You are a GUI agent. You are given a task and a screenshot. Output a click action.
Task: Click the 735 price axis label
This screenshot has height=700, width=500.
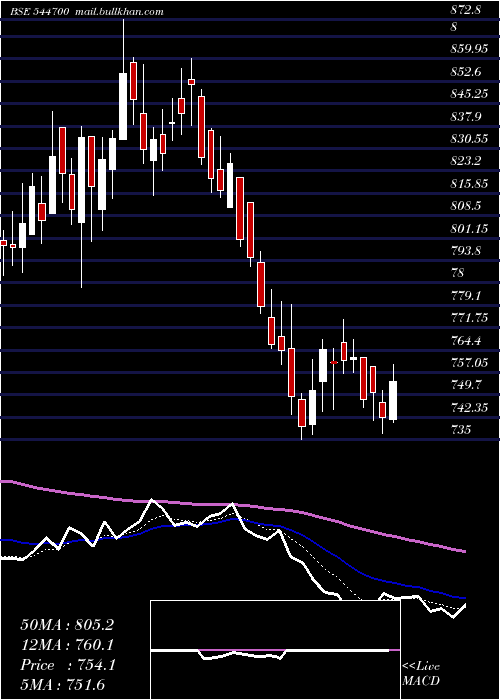460,430
